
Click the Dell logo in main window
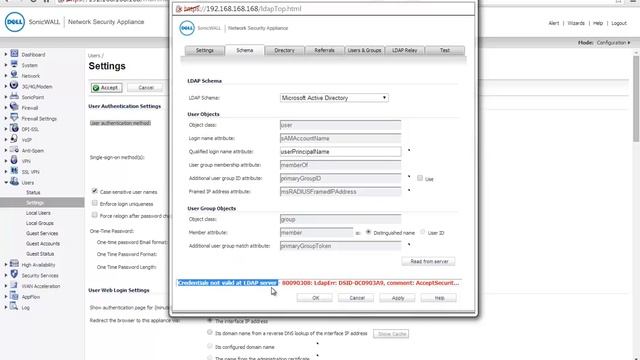15,22
